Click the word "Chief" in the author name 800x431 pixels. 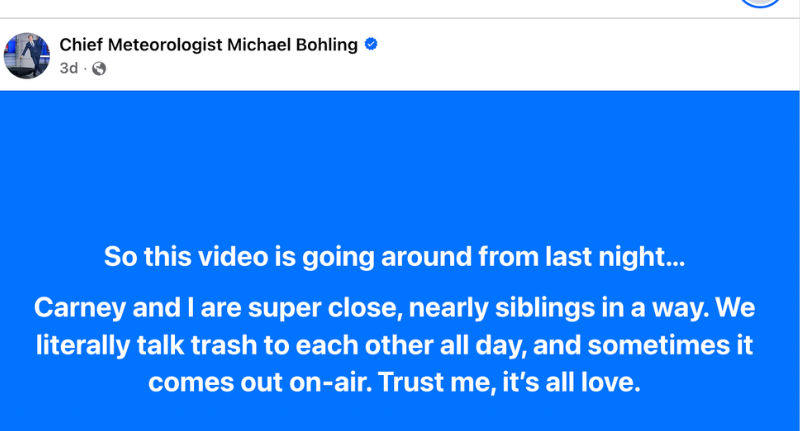point(81,45)
